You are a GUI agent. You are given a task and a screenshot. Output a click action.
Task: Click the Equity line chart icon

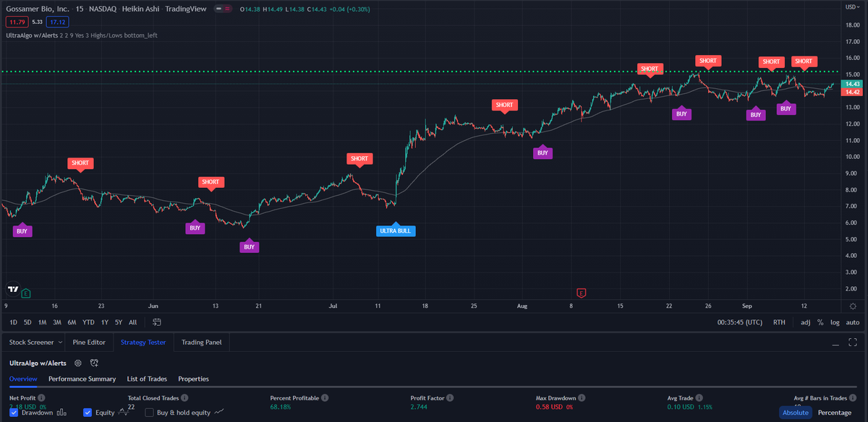tap(123, 413)
